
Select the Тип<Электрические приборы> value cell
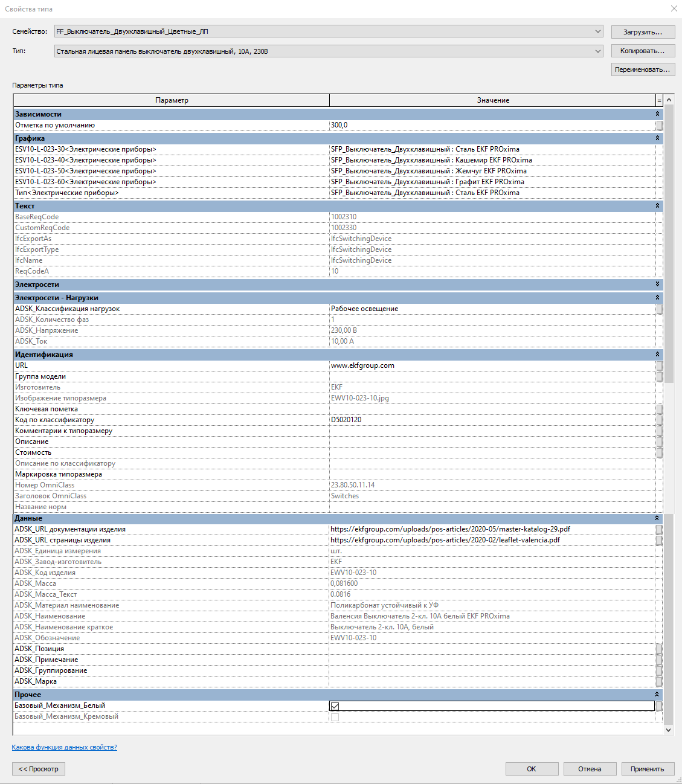pos(492,193)
